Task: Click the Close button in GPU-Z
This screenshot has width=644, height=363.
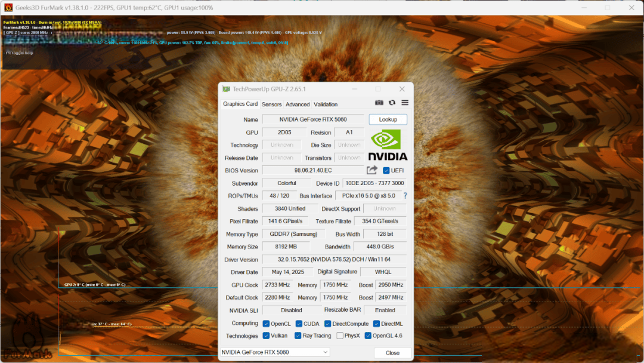Action: (x=392, y=353)
